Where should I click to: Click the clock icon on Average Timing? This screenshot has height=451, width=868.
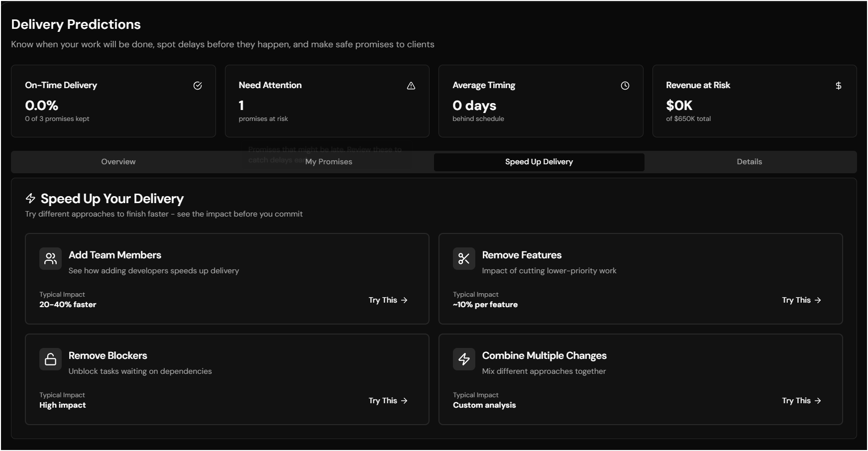(625, 86)
